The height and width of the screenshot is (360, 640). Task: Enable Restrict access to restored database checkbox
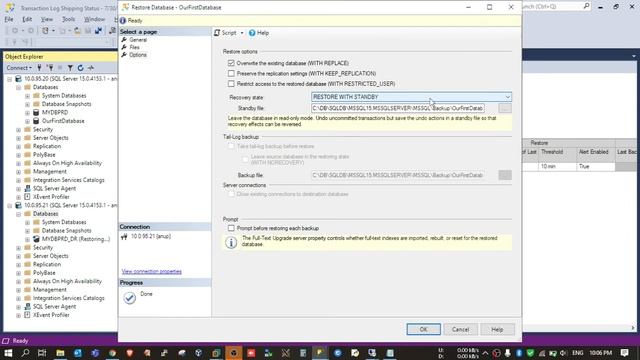click(x=231, y=84)
